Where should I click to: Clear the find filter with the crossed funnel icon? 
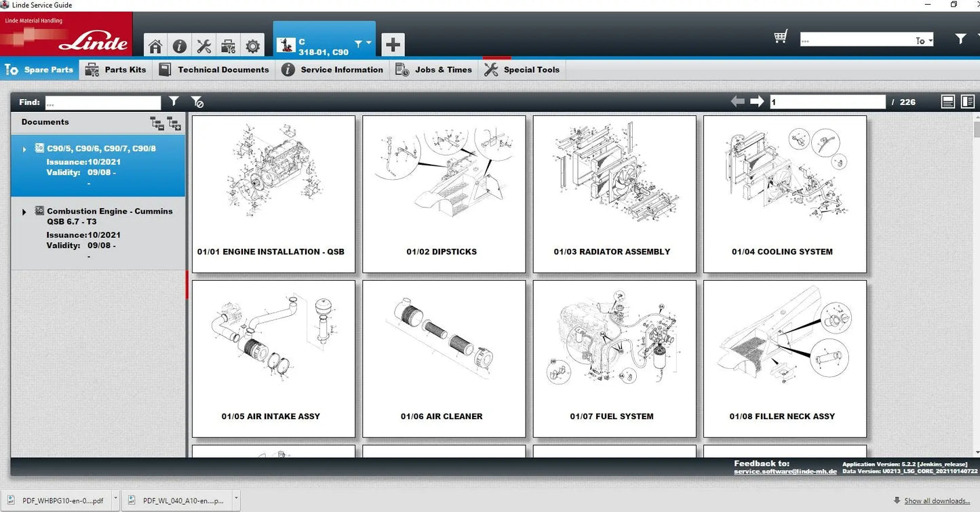[197, 102]
